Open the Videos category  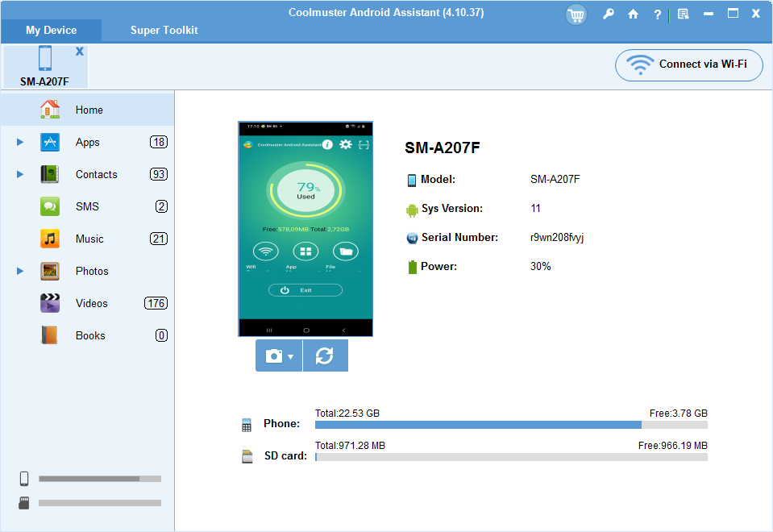tap(87, 303)
